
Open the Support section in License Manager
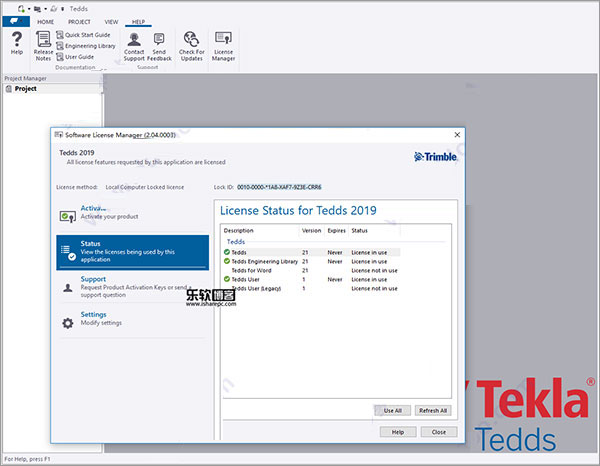coord(132,287)
